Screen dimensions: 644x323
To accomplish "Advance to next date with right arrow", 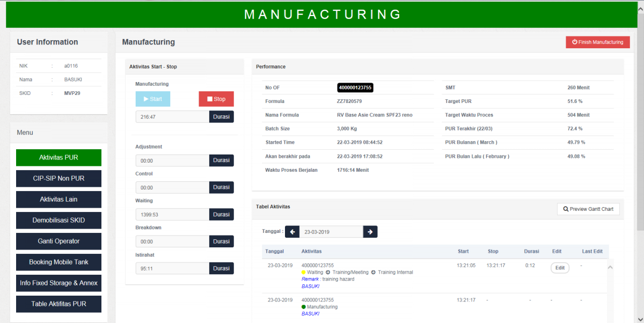I will [x=370, y=232].
